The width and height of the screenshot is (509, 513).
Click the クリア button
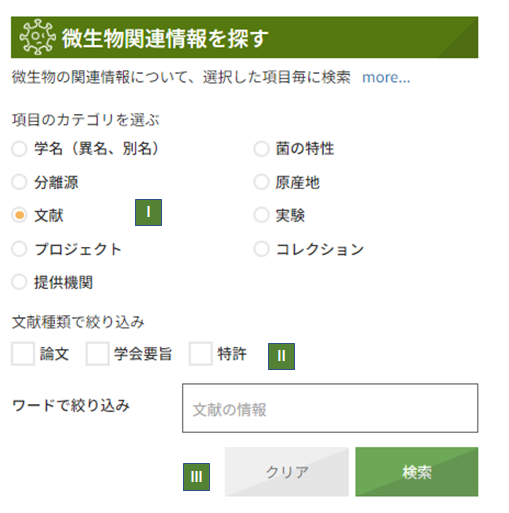[287, 472]
